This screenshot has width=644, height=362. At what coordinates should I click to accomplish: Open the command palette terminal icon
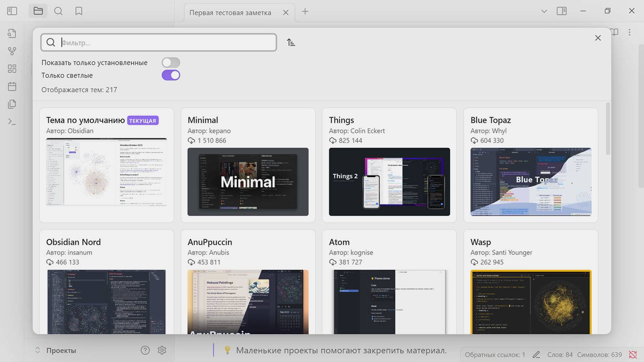(x=12, y=122)
